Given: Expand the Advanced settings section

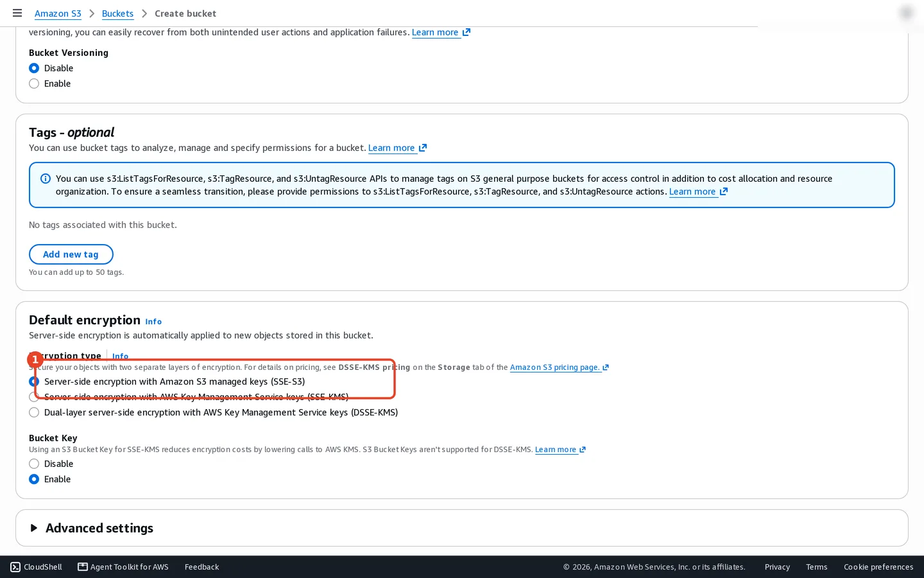Looking at the screenshot, I should point(91,528).
